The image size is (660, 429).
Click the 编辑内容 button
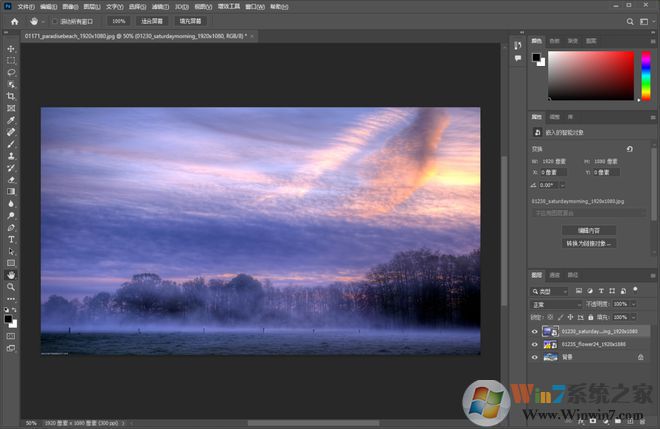589,230
